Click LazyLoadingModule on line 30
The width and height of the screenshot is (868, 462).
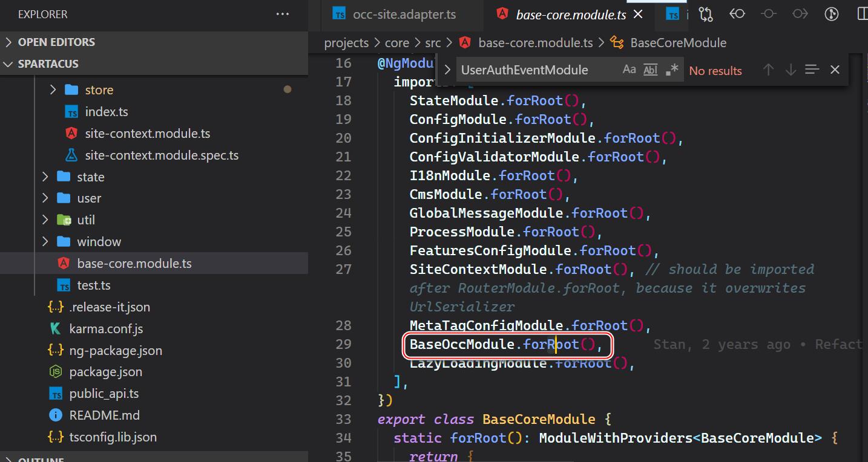pos(478,363)
